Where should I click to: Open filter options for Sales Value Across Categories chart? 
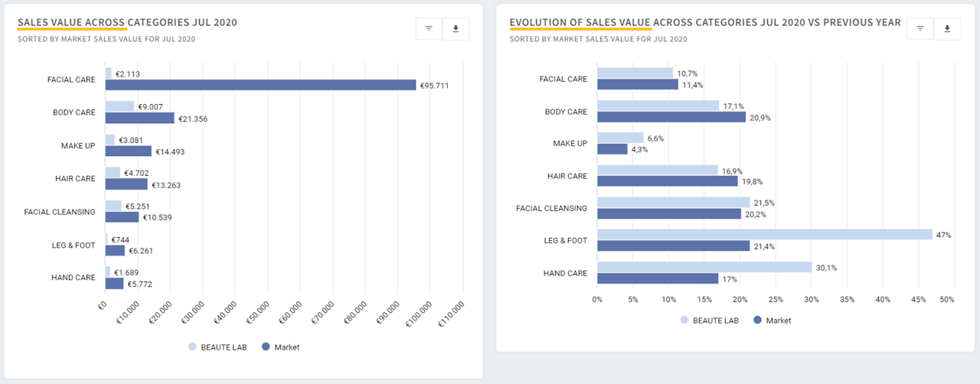click(429, 29)
